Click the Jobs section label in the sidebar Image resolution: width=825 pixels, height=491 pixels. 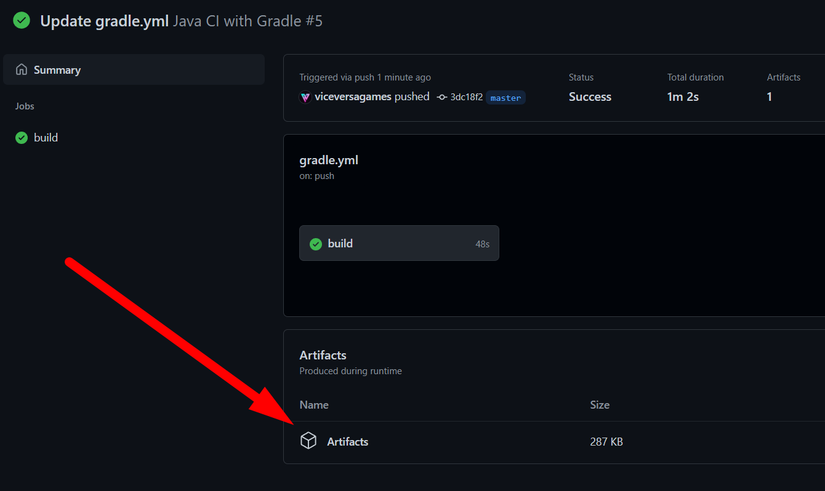coord(25,106)
